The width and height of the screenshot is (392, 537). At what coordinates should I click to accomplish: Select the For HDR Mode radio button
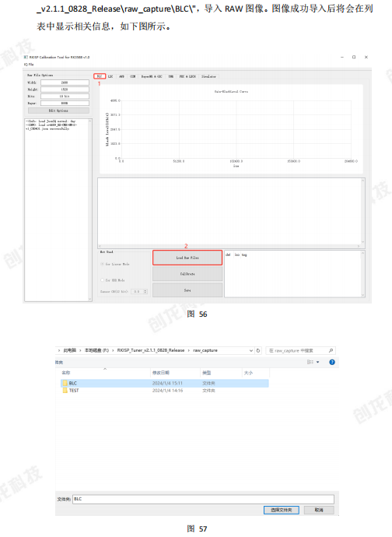[102, 280]
